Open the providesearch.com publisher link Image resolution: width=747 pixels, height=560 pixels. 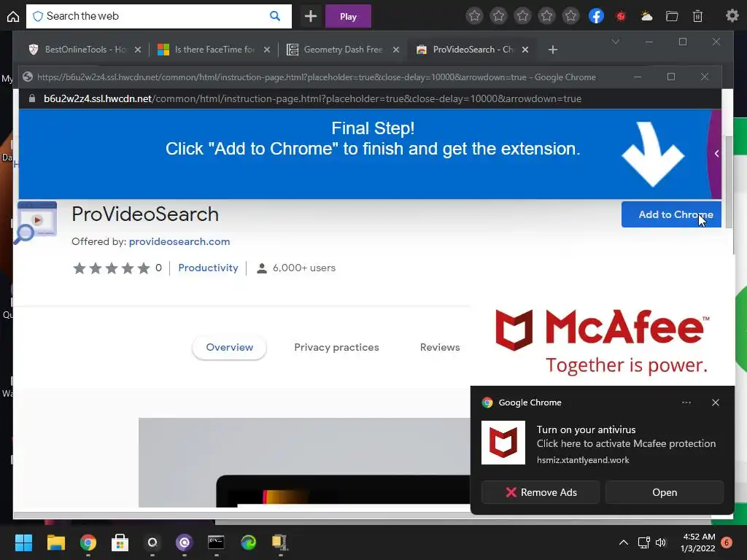point(179,241)
